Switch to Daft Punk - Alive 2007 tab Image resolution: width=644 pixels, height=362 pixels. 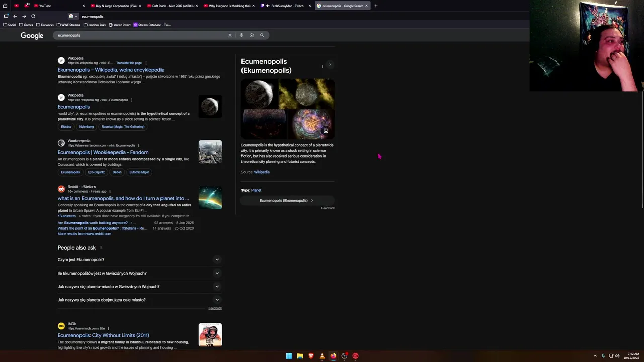[173, 6]
